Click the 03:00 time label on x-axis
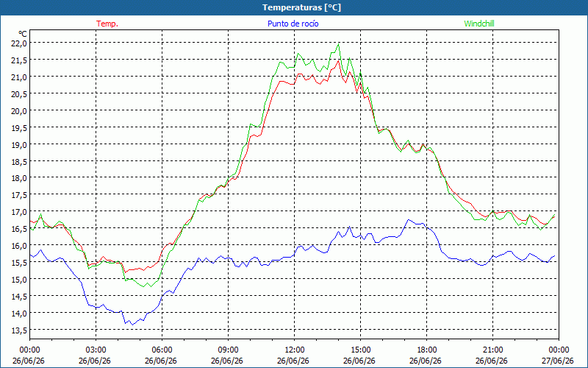The image size is (588, 368). coord(96,350)
